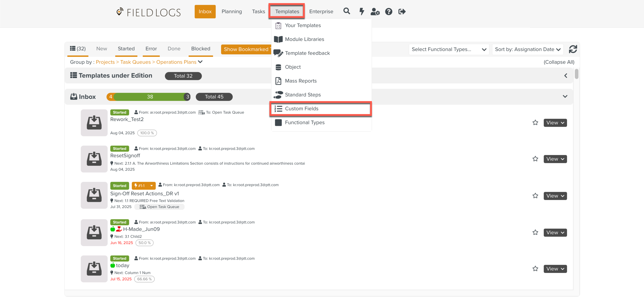Image resolution: width=644 pixels, height=302 pixels.
Task: Click the Rework_Test2 inbox thumbnail icon
Action: [94, 123]
